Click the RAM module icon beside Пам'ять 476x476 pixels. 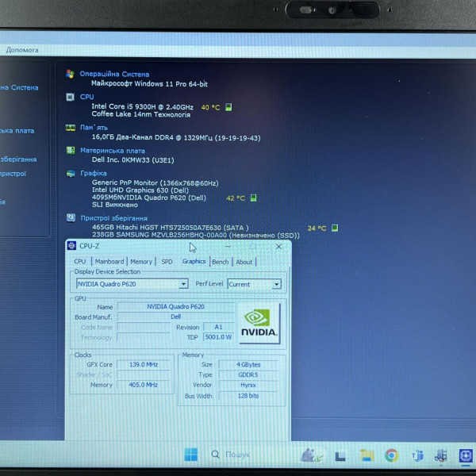[x=71, y=128]
